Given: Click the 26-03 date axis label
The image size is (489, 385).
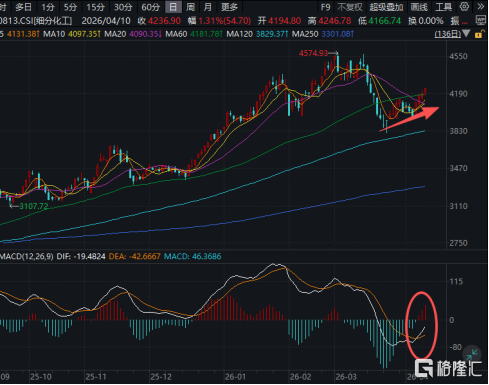Looking at the screenshot, I should (346, 377).
